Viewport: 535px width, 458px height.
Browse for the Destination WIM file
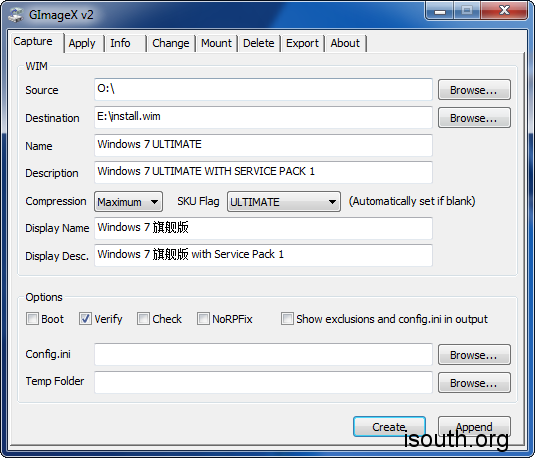[474, 118]
